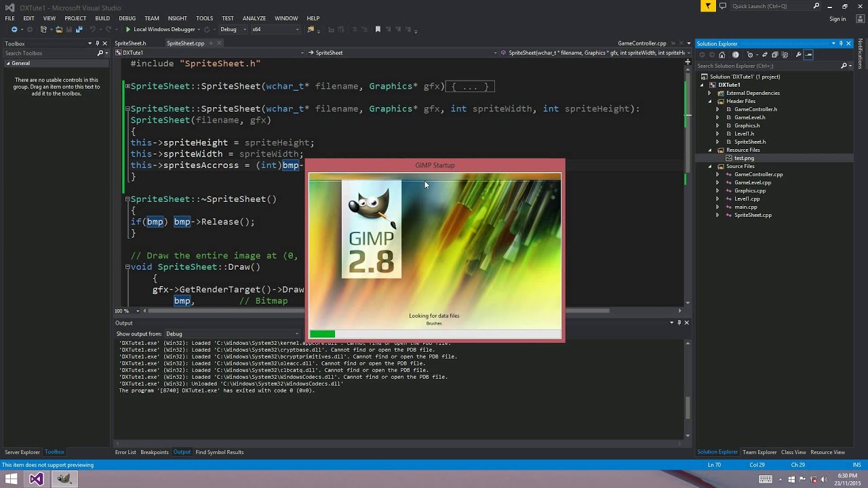This screenshot has height=488, width=868.
Task: Select main.cpp in Solution Explorer
Action: click(745, 207)
